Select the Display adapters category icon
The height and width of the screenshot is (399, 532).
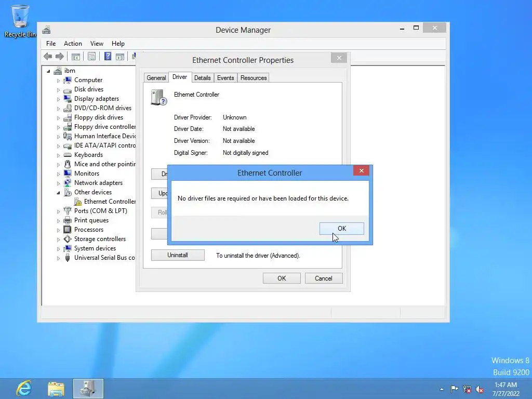68,99
